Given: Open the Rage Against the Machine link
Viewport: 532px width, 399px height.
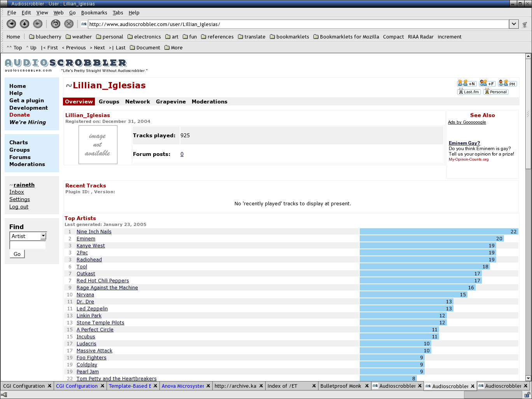Looking at the screenshot, I should tap(107, 288).
